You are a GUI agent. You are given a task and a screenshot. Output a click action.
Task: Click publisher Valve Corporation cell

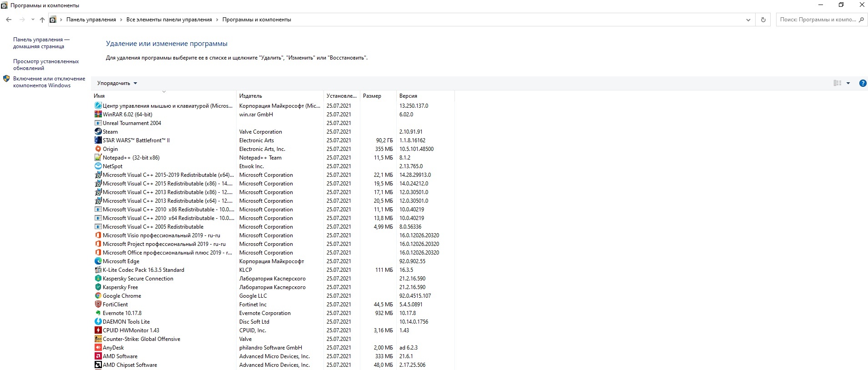pyautogui.click(x=261, y=132)
